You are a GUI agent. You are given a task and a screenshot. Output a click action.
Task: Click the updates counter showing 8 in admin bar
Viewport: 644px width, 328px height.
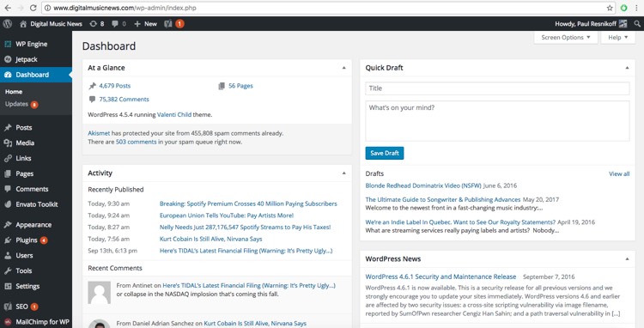pyautogui.click(x=97, y=24)
